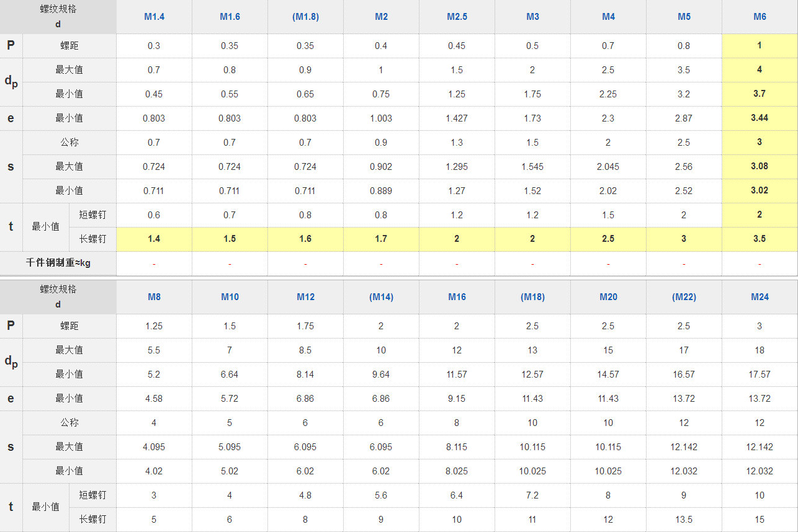
Task: Select the M12 thread size header
Action: coord(305,297)
